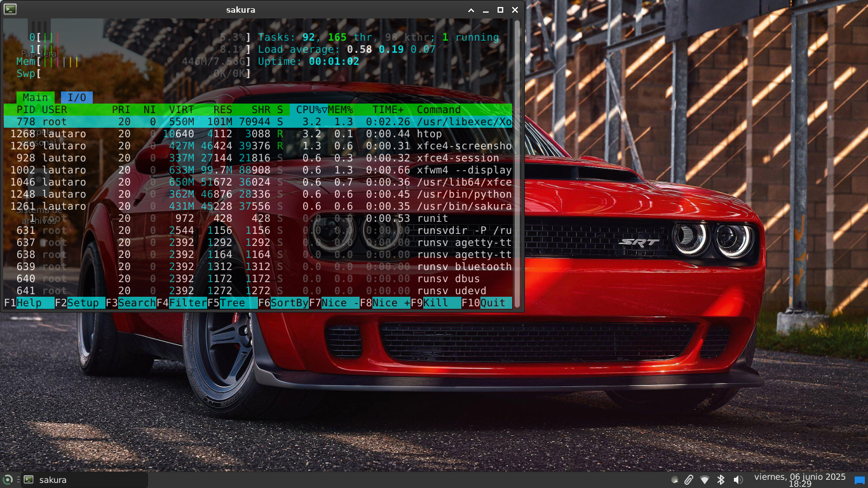Open the round notification tray icon
This screenshot has width=868, height=488.
click(674, 480)
